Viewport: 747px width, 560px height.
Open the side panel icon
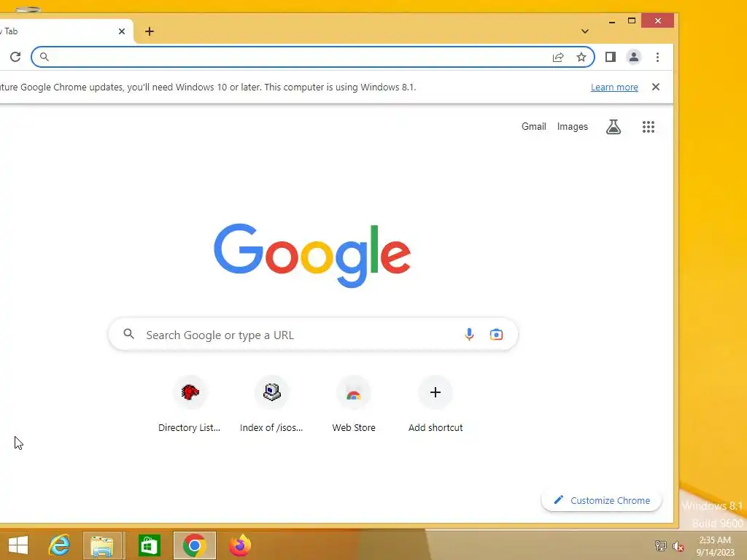611,57
